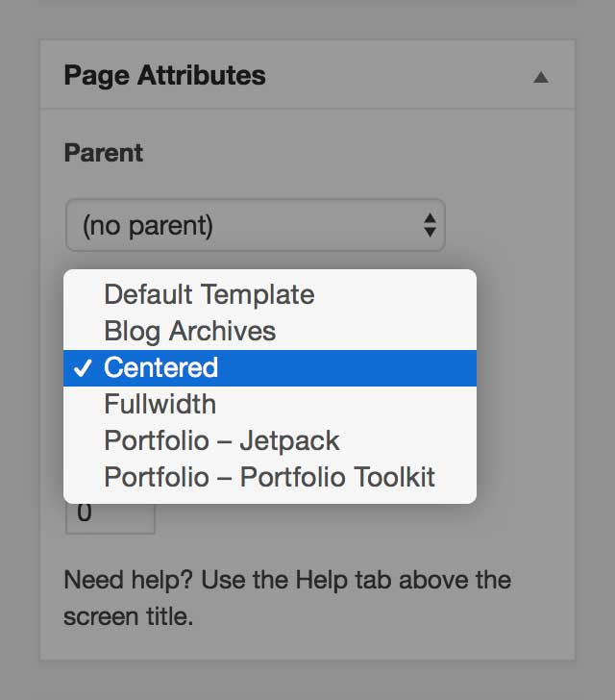The width and height of the screenshot is (615, 700).
Task: Click the checkmark beside Centered
Action: tap(83, 368)
